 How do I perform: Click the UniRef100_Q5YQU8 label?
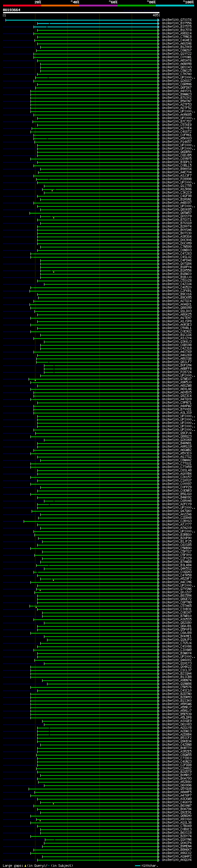coord(177,789)
